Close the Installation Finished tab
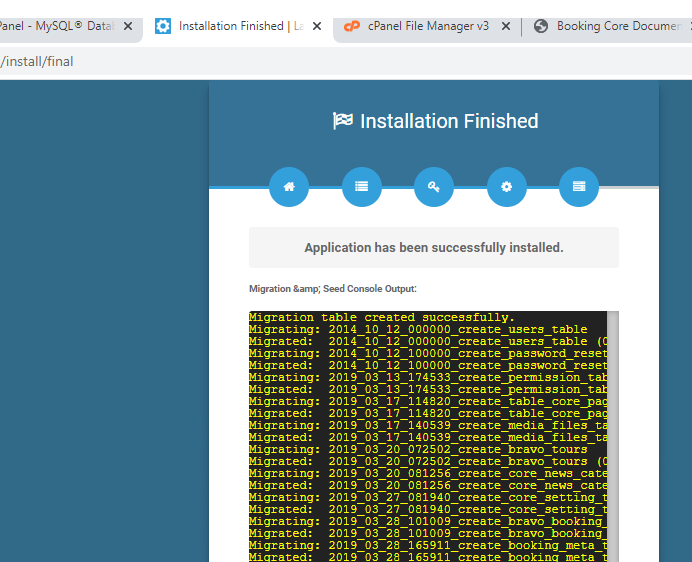692x562 pixels. click(317, 26)
